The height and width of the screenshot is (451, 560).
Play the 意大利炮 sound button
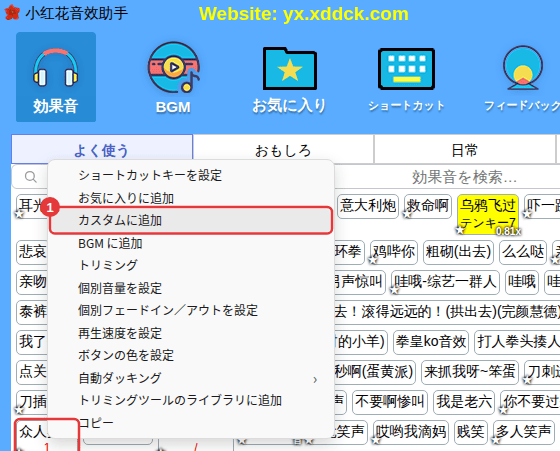click(x=368, y=206)
